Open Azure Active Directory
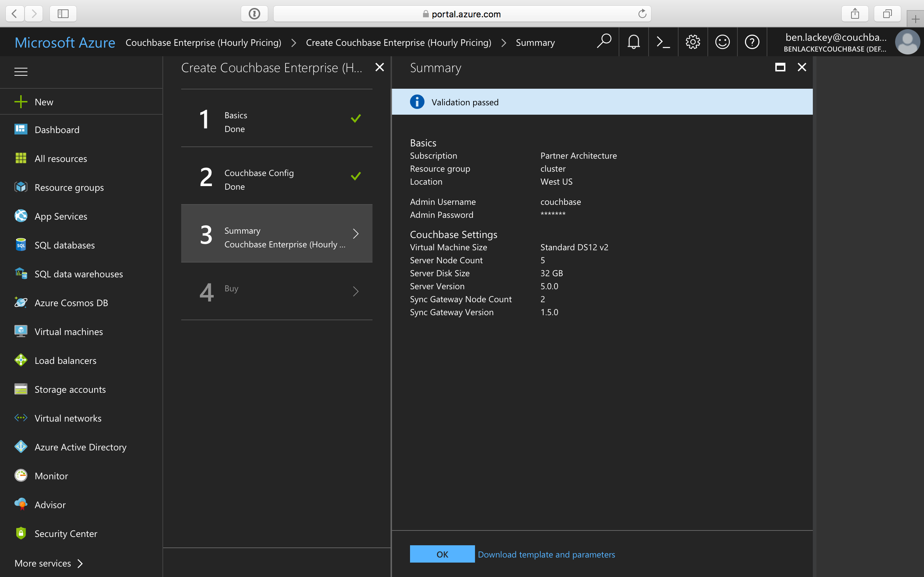The image size is (924, 577). tap(80, 447)
